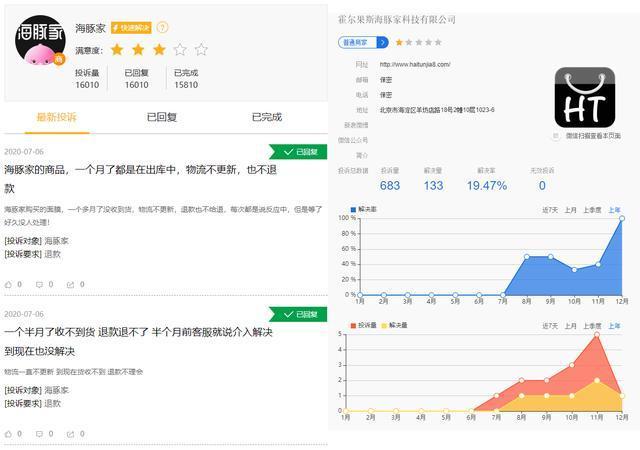This screenshot has height=450, width=640.
Task: Select the fourth empty satisfaction star
Action: [x=180, y=49]
